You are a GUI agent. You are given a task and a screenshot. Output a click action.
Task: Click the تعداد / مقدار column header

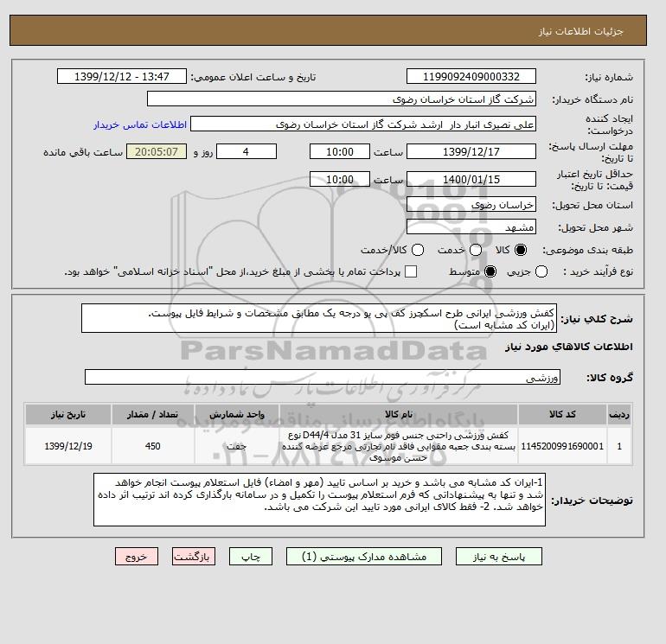(152, 414)
